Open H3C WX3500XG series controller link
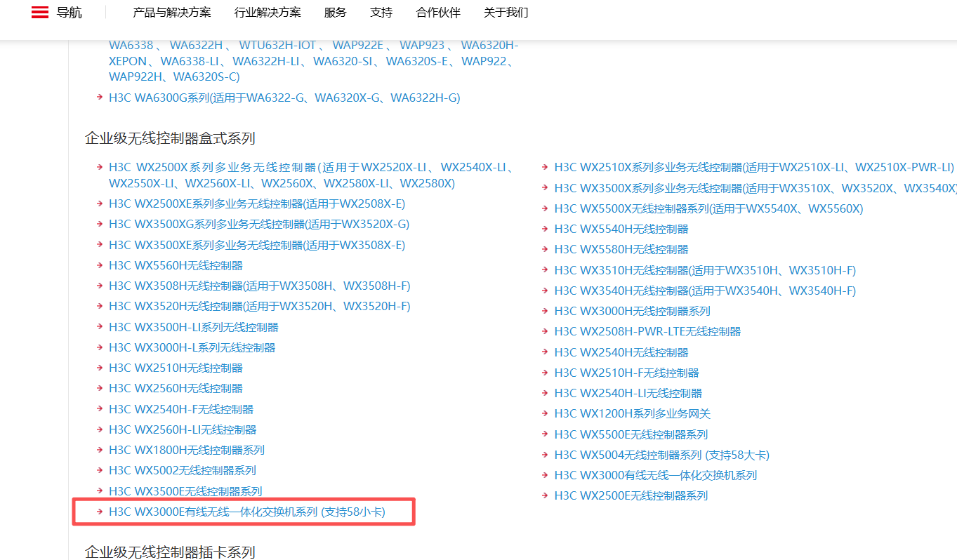 [258, 224]
